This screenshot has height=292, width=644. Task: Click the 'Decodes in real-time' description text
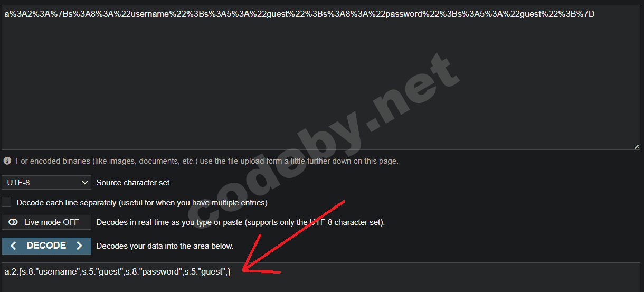pyautogui.click(x=241, y=222)
